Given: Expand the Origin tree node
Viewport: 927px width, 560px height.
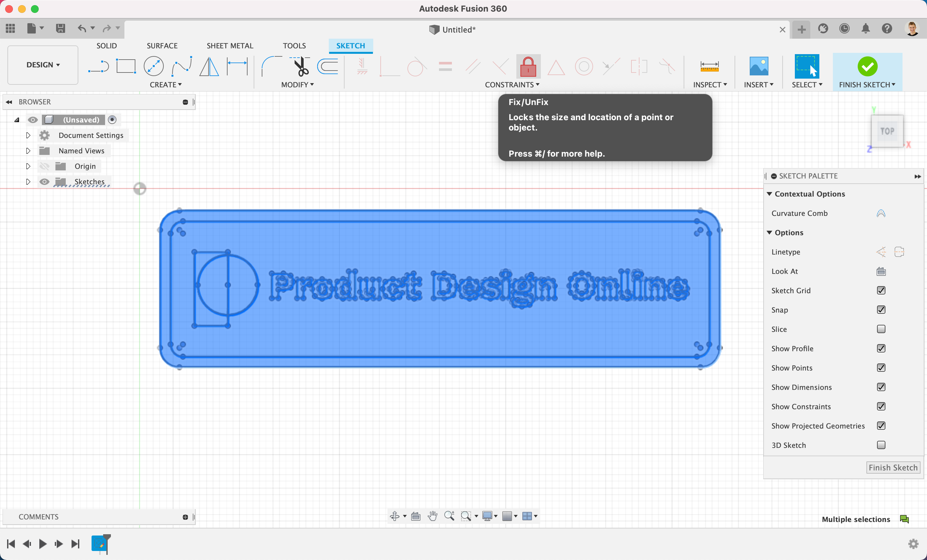Looking at the screenshot, I should [28, 166].
